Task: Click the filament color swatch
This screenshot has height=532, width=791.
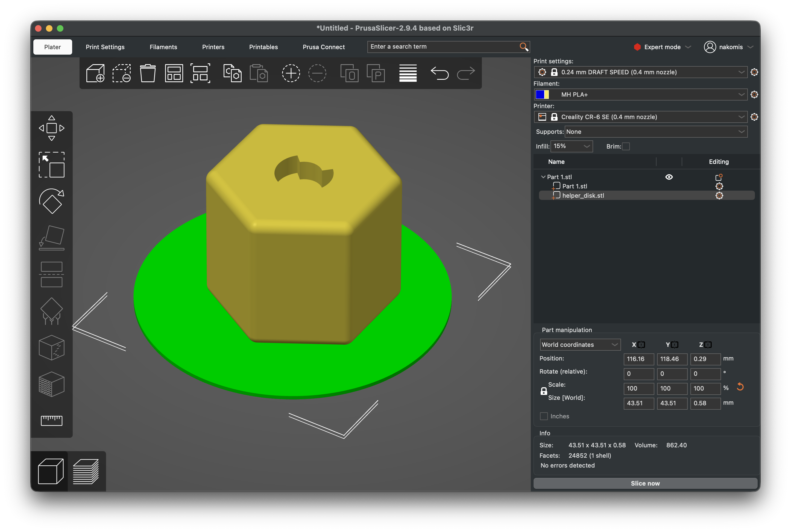Action: coord(542,94)
